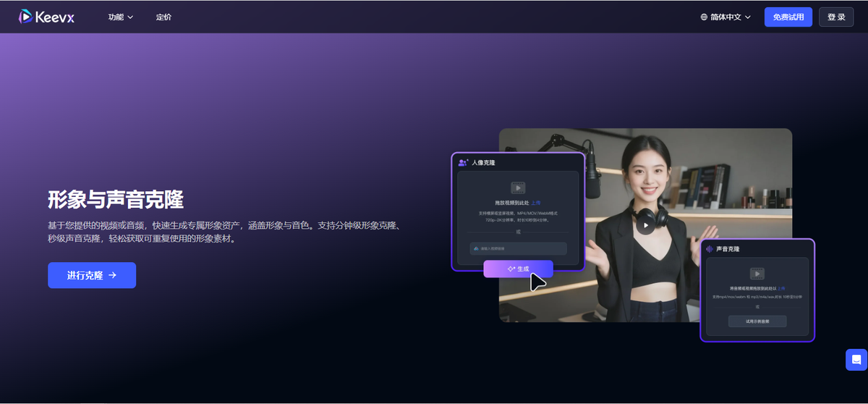Click the globe language icon

click(x=704, y=17)
